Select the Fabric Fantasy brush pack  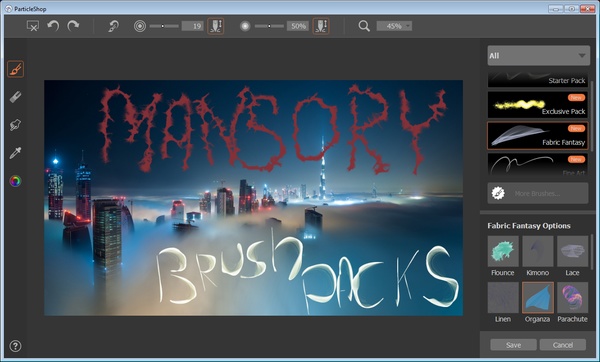point(537,135)
